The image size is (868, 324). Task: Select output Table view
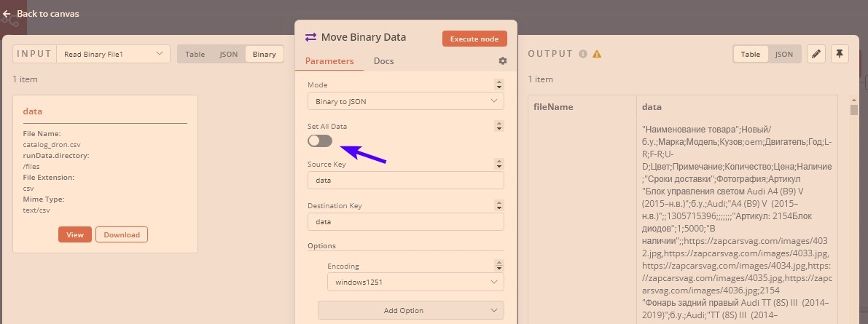[751, 54]
